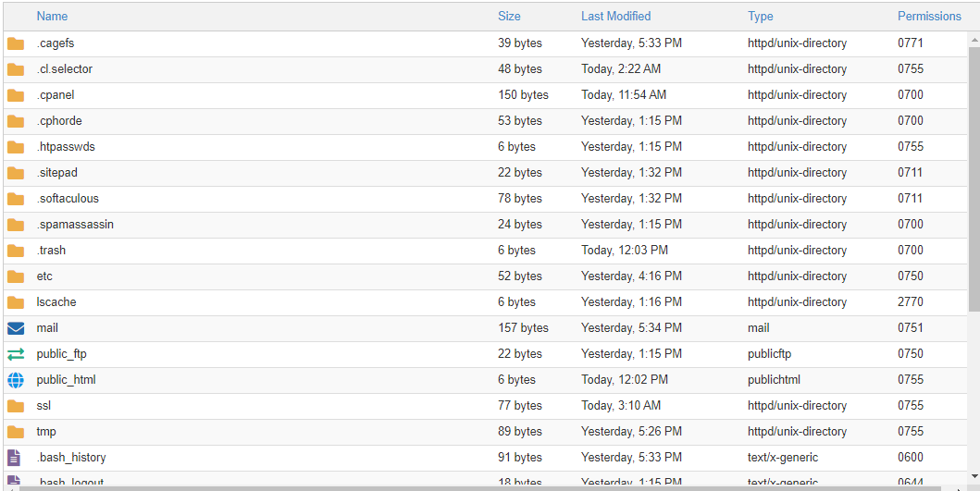Select the .cpanel folder row

coord(485,95)
